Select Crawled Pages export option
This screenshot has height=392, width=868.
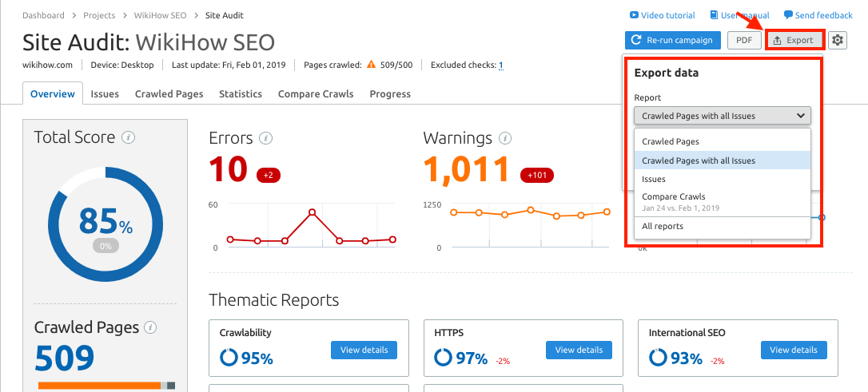click(723, 141)
